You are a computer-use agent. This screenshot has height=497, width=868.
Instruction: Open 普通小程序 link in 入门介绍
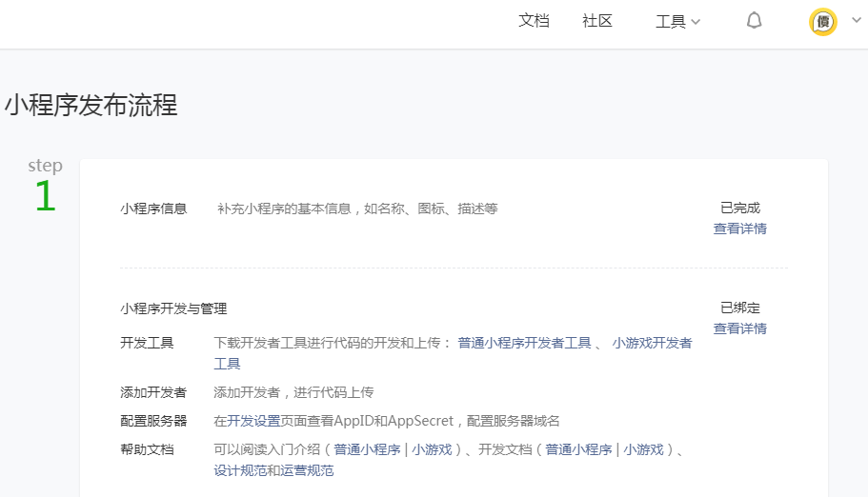pos(367,449)
